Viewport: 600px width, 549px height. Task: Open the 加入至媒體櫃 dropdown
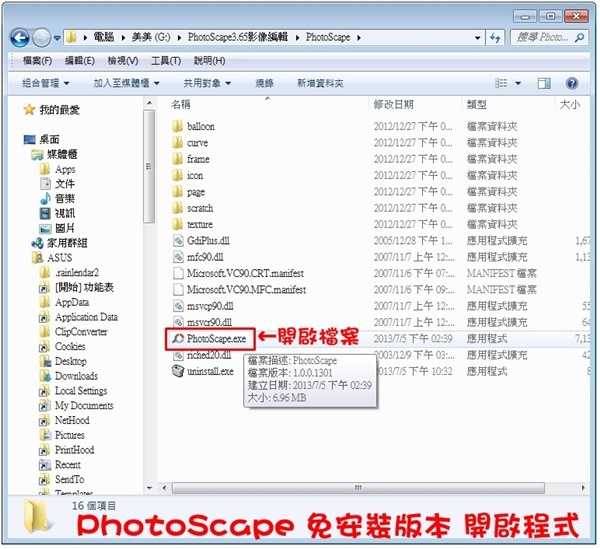point(127,83)
